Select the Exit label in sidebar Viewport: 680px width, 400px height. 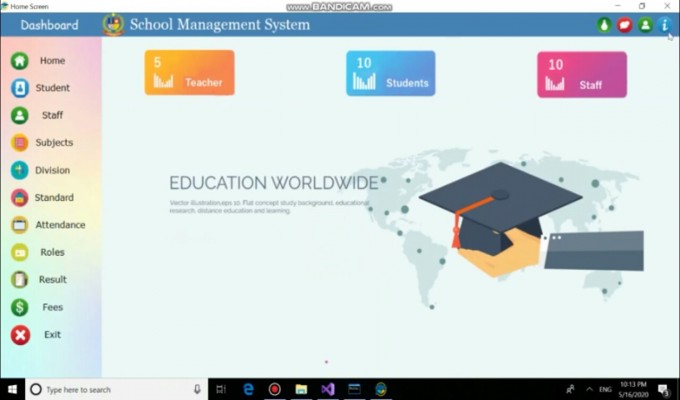tap(52, 335)
